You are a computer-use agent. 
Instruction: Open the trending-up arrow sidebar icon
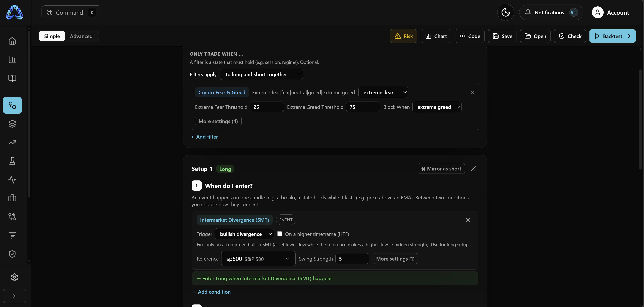[x=12, y=142]
